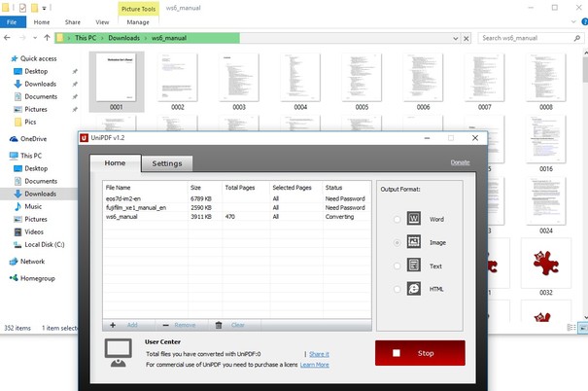The height and width of the screenshot is (391, 588).
Task: Click the User Center monitor icon
Action: pos(119,353)
